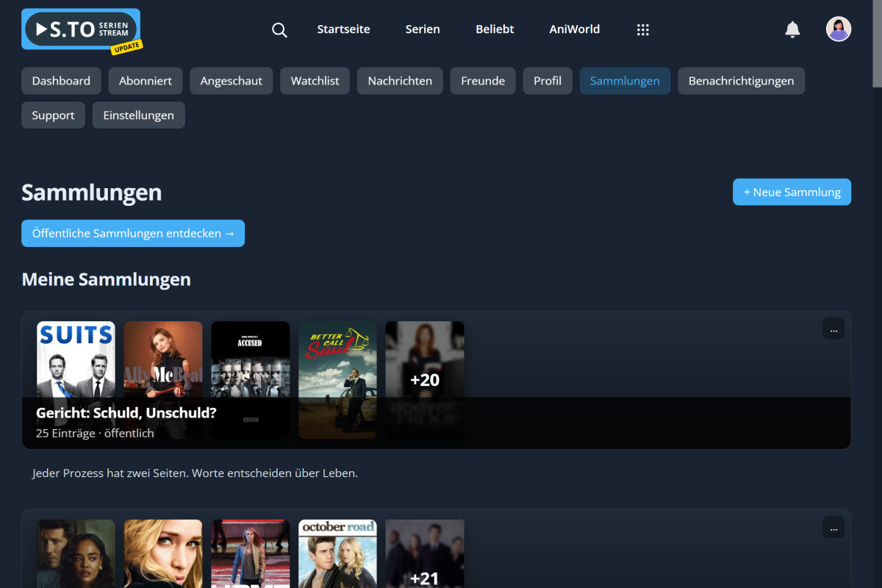The width and height of the screenshot is (882, 588).
Task: Open the search magnifier icon
Action: [279, 29]
